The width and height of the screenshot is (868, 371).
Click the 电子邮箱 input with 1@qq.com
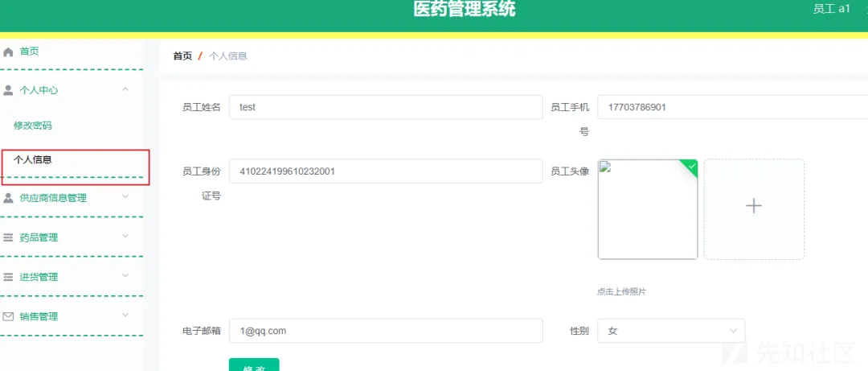(x=386, y=331)
